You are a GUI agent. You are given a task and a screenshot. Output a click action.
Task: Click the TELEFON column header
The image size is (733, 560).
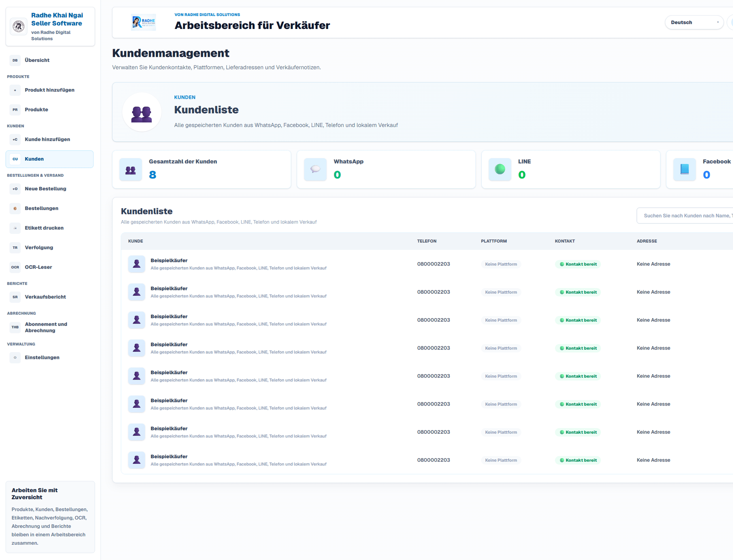click(x=427, y=241)
